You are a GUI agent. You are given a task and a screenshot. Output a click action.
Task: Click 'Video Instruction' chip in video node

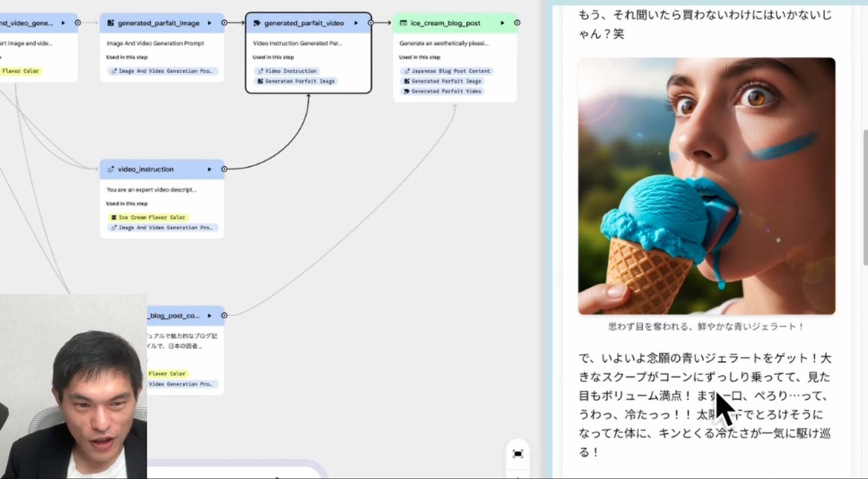[286, 71]
